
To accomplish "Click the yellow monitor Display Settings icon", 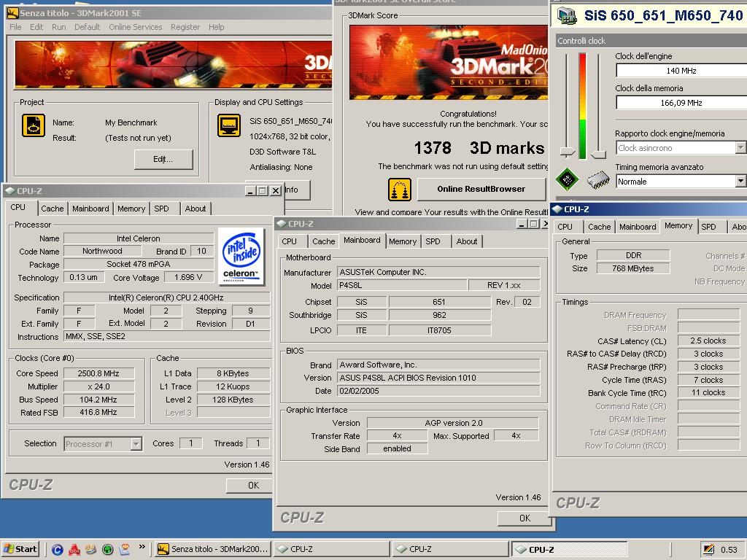I will (228, 125).
